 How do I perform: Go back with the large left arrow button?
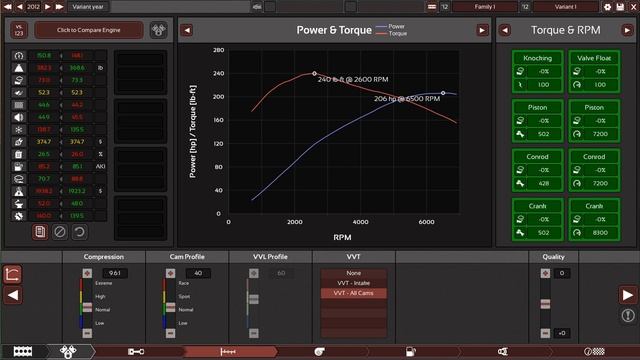(x=13, y=295)
